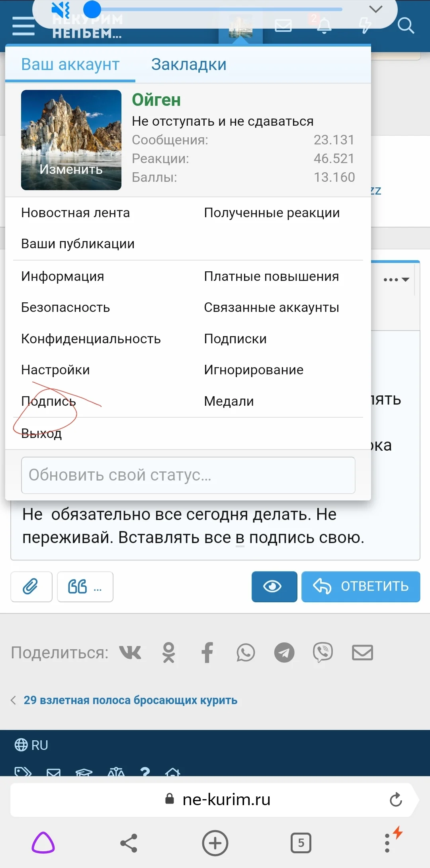Viewport: 430px width, 868px height.
Task: Open the Ойген profile name link
Action: pyautogui.click(x=156, y=100)
